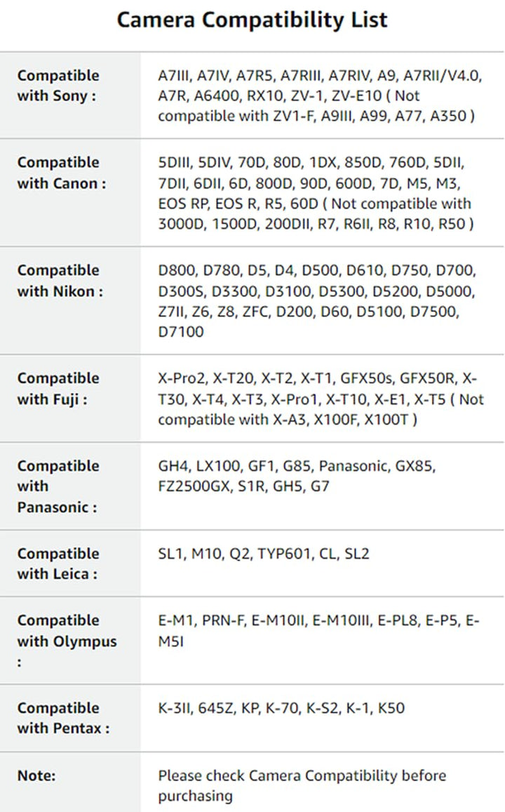Click the Sony compatible models list
505x812 pixels.
[320, 95]
